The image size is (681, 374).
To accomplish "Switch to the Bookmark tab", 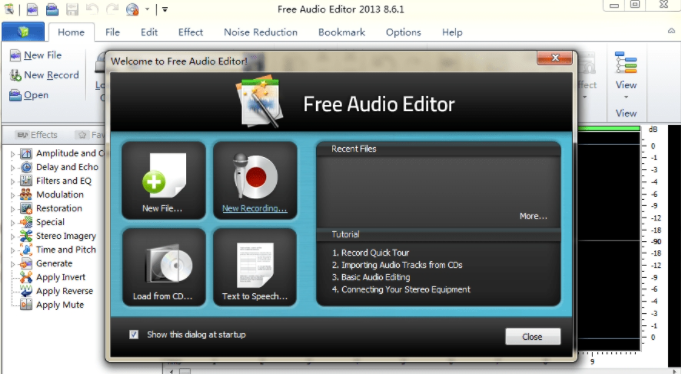I will pos(342,32).
